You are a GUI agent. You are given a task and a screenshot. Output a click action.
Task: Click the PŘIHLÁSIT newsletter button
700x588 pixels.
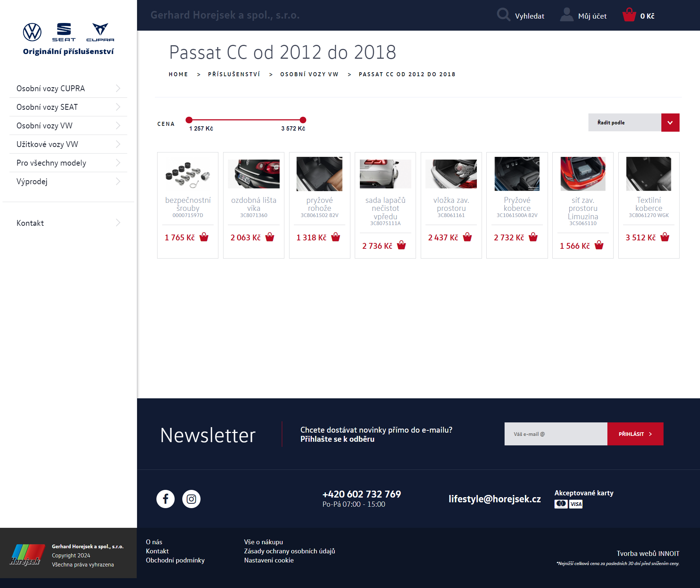tap(635, 434)
